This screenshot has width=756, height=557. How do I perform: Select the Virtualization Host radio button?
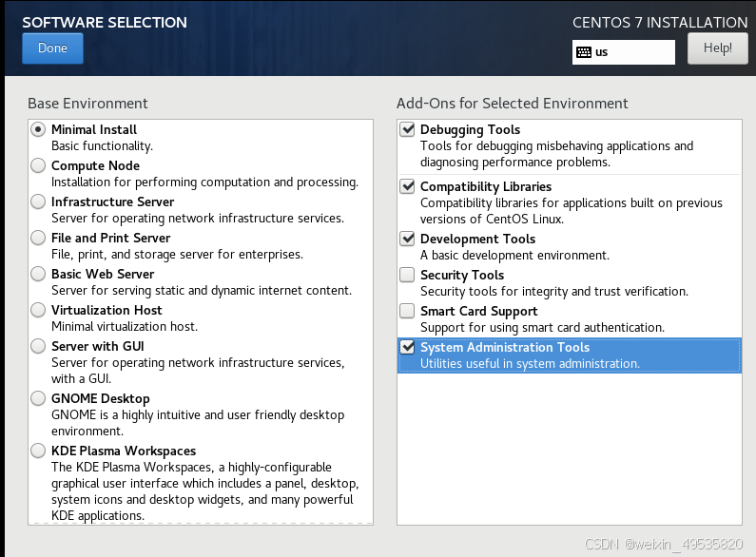[x=38, y=310]
